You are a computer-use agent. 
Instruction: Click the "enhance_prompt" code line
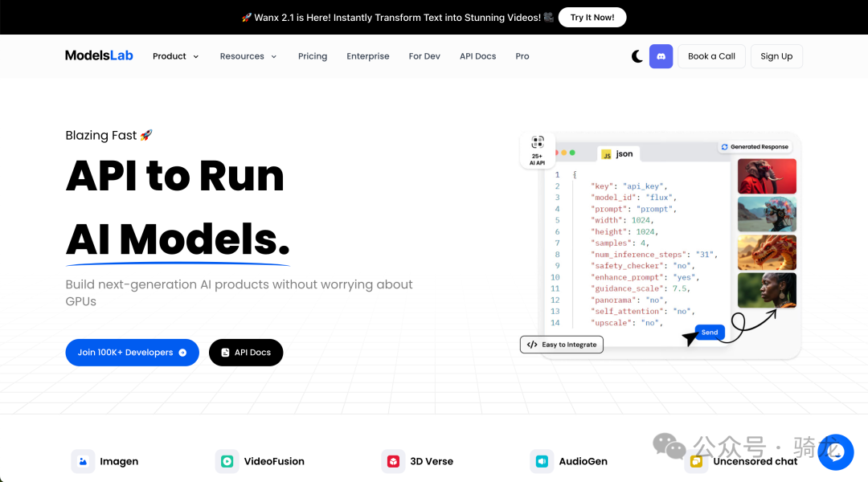(645, 277)
